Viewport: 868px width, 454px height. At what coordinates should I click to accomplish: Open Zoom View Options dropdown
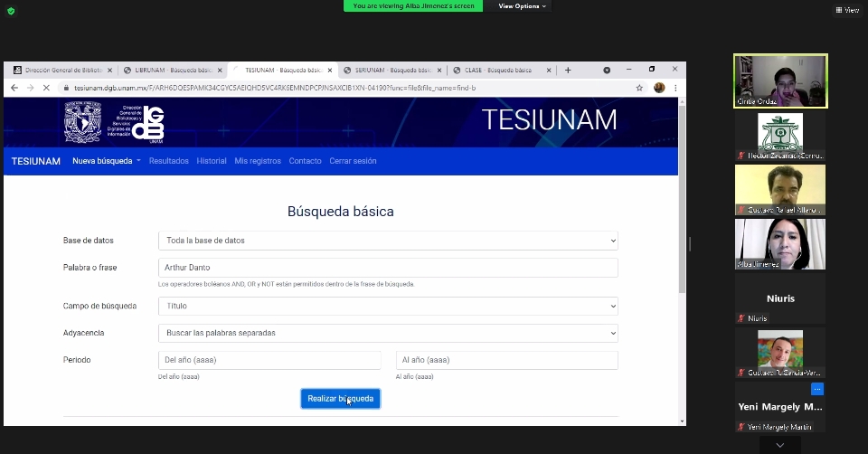click(x=522, y=6)
